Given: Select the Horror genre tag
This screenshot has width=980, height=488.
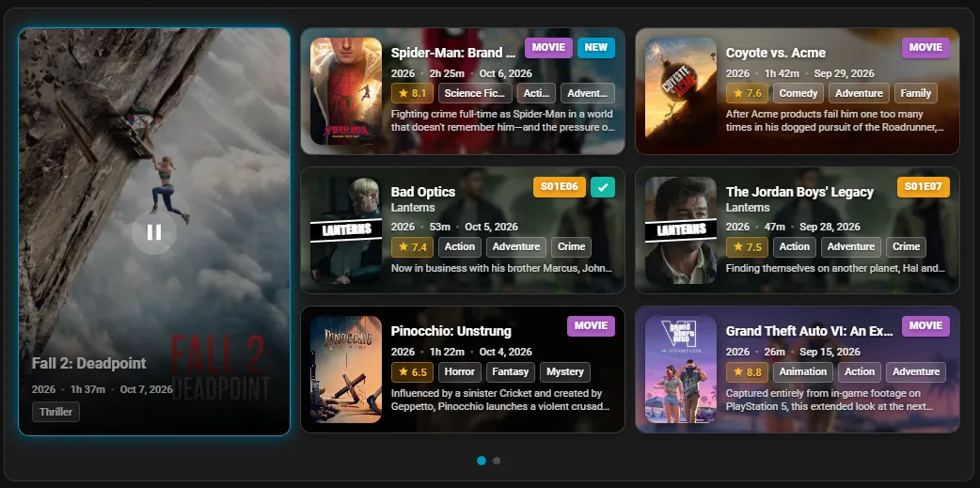Looking at the screenshot, I should coord(460,371).
